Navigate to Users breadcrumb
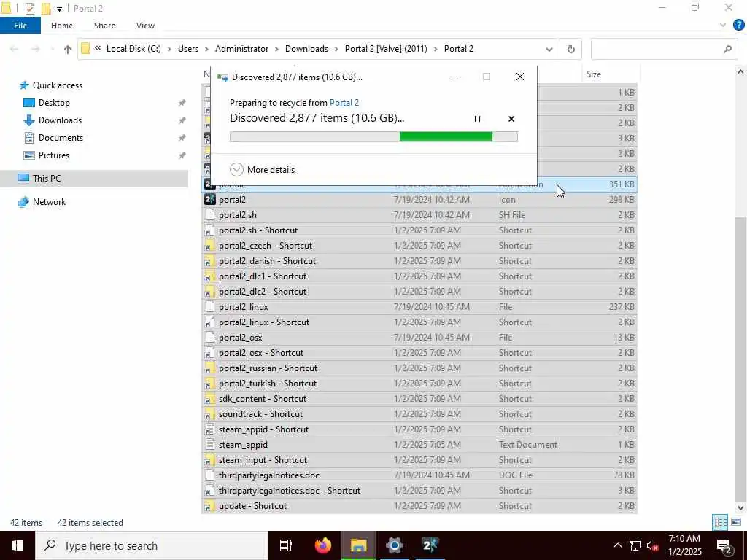This screenshot has width=747, height=560. (x=188, y=49)
